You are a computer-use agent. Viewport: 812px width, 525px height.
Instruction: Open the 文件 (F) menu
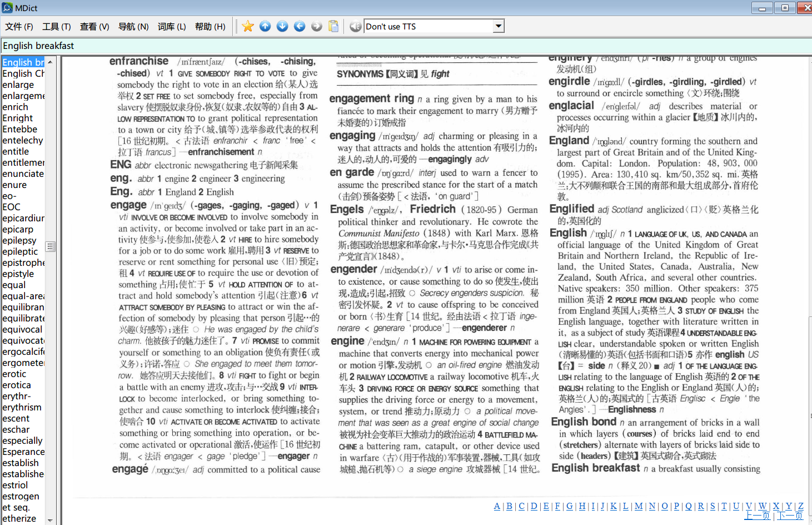[x=19, y=26]
